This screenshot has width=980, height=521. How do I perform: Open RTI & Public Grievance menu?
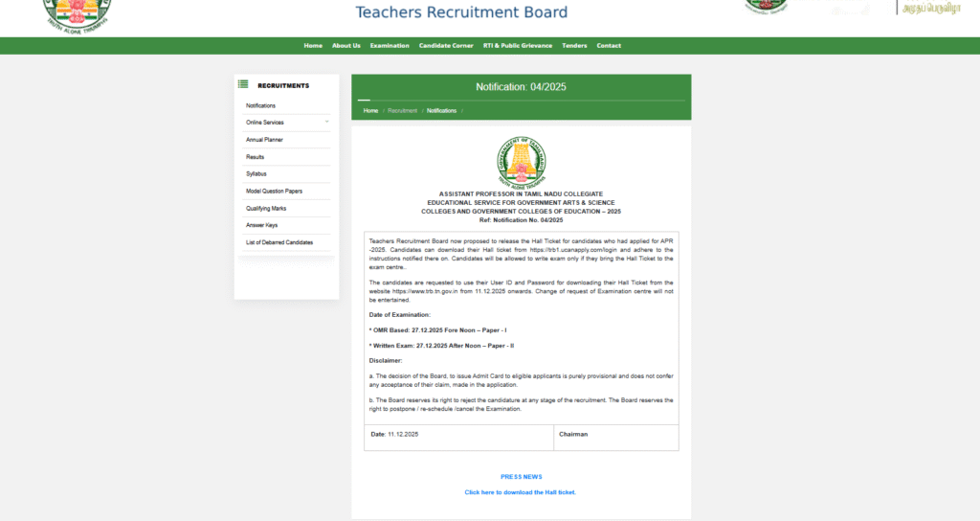pos(518,46)
